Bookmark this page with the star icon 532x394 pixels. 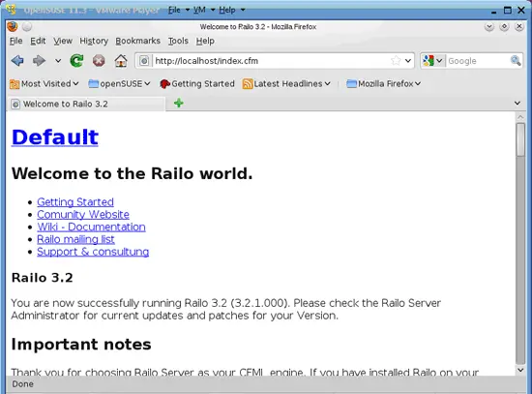396,61
